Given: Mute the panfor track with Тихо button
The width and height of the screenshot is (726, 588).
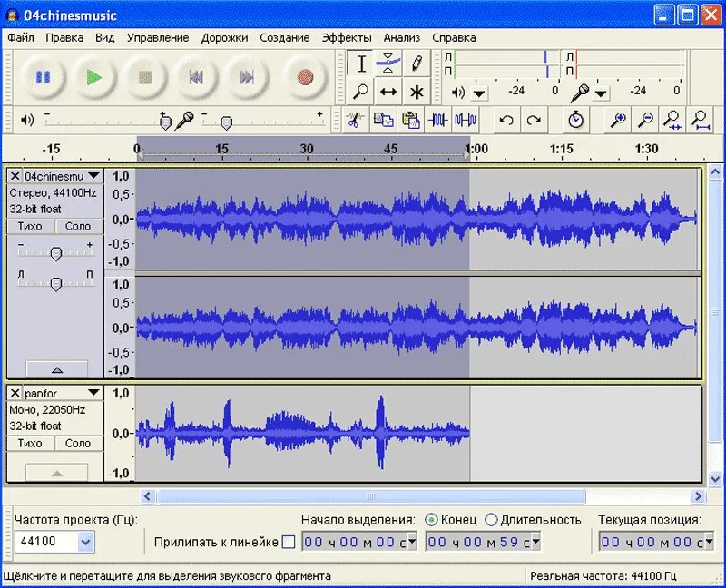Looking at the screenshot, I should pos(30,443).
